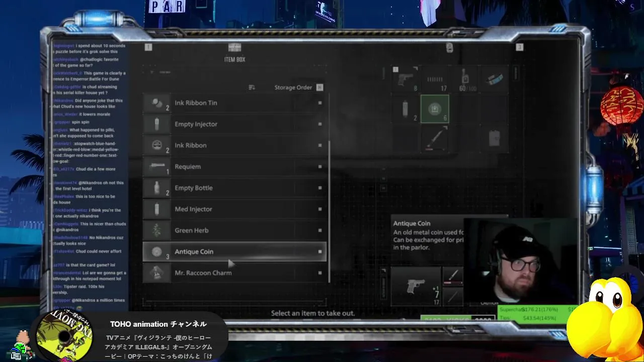Choose the Requiem revolver icon in list

[157, 166]
